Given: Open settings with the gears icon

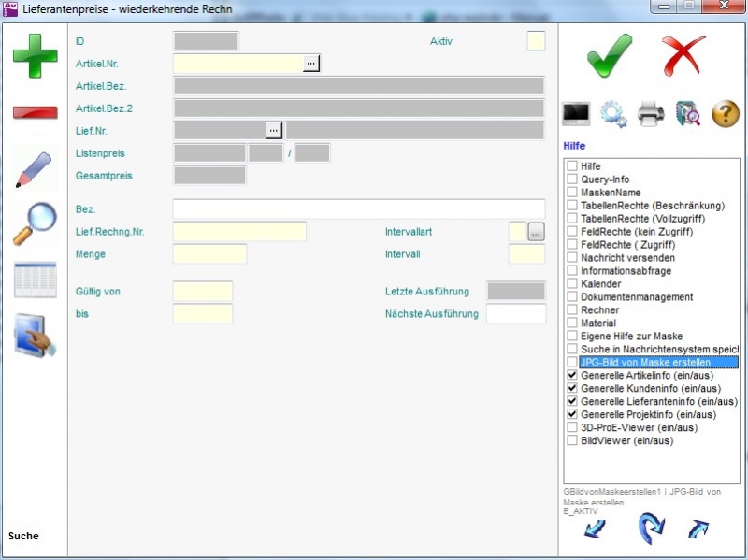Looking at the screenshot, I should 613,114.
